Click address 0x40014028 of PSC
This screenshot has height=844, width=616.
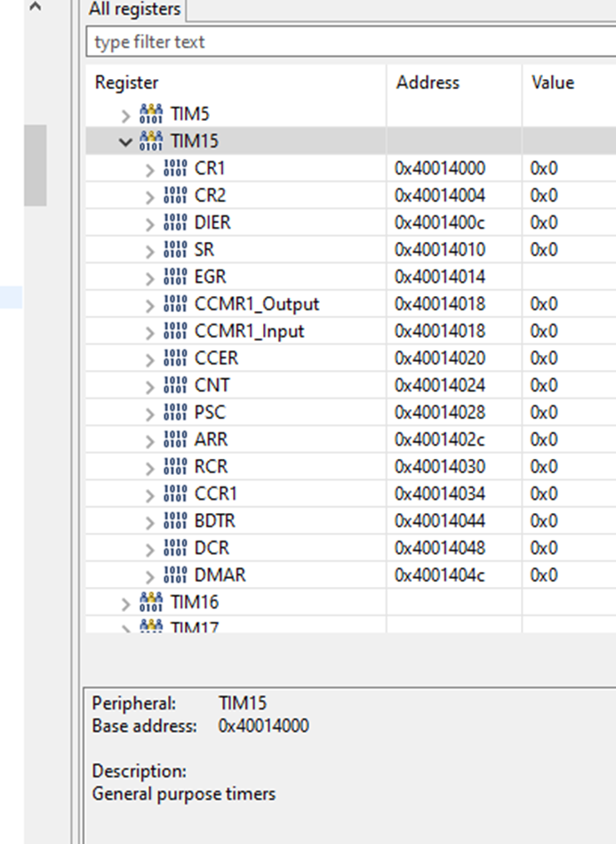(x=439, y=412)
